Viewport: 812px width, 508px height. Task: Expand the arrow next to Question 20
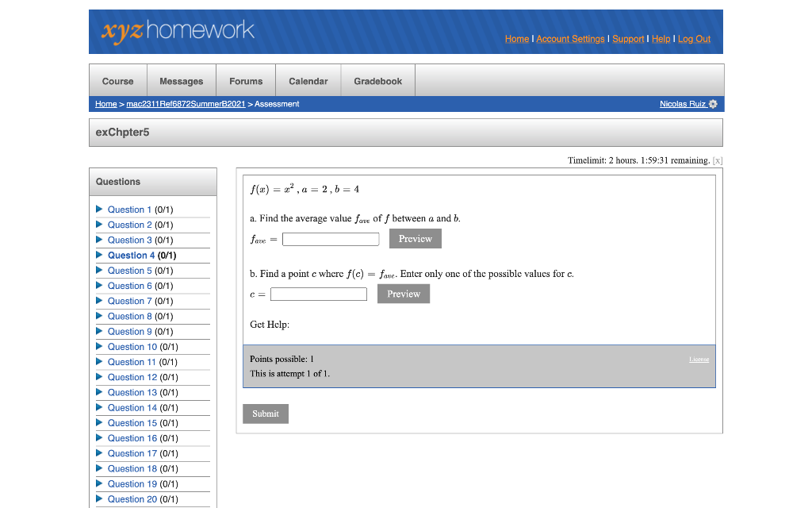point(98,498)
